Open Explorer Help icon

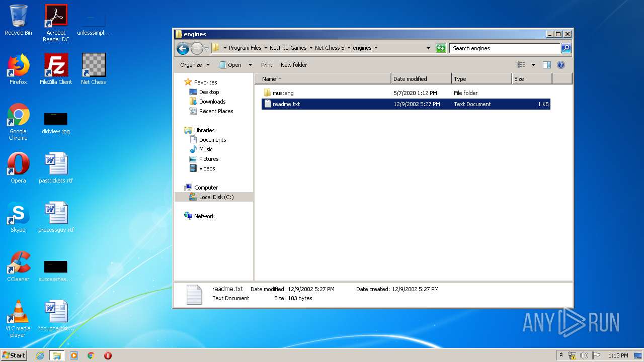(561, 65)
